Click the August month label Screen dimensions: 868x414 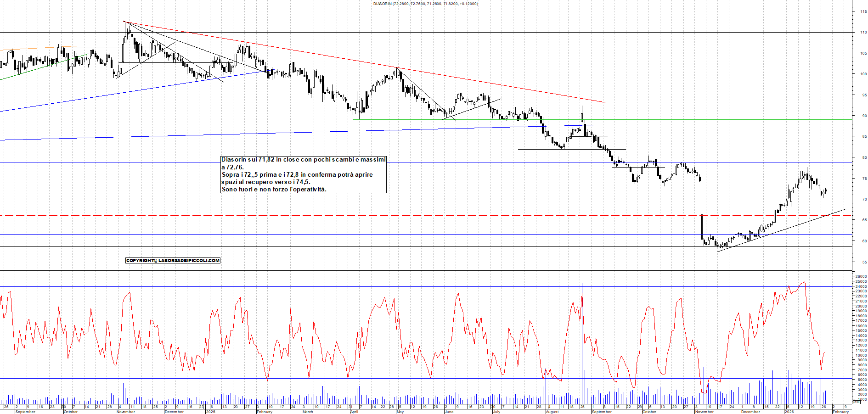(x=552, y=412)
